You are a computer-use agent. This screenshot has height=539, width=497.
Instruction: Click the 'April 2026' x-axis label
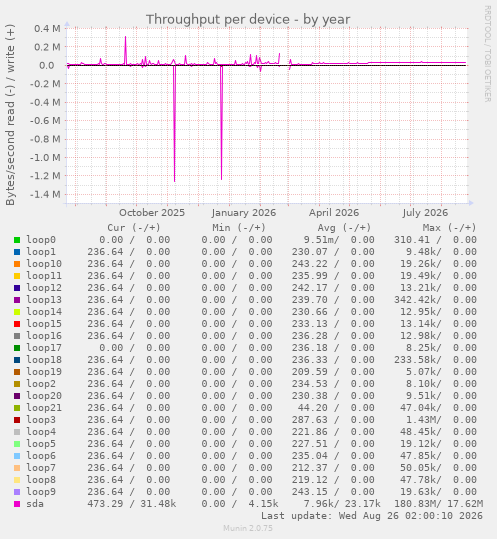click(x=334, y=213)
